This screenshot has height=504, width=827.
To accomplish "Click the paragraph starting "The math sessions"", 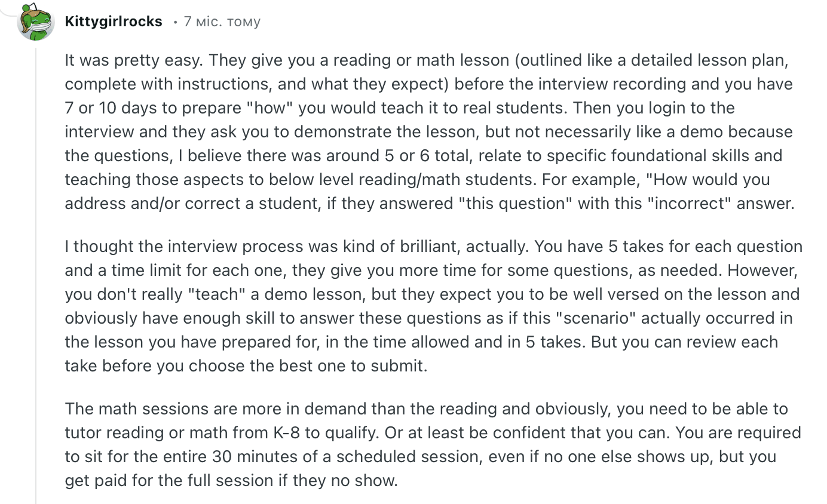I will pos(418,444).
